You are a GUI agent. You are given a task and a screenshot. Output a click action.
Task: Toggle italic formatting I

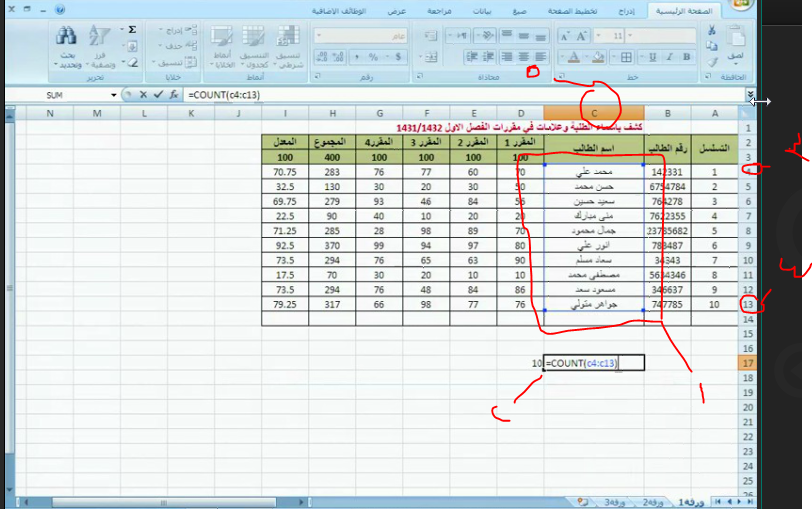[x=670, y=57]
